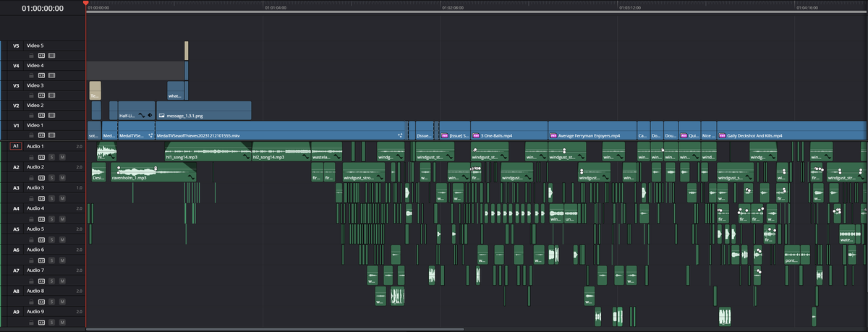868x332 pixels.
Task: Solo the Audio 2 track
Action: [x=52, y=177]
